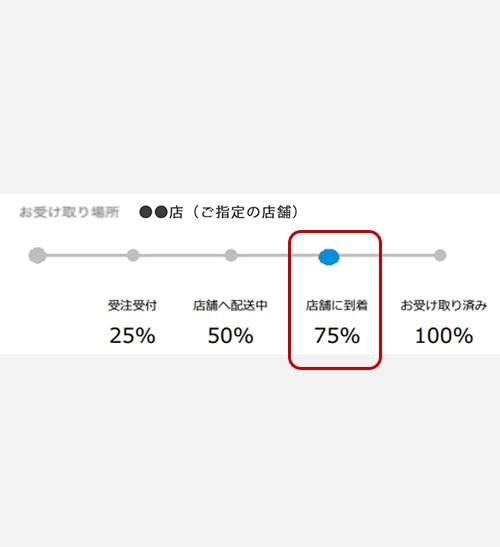Click the 25% progress value
500x547 pixels.
(x=132, y=336)
